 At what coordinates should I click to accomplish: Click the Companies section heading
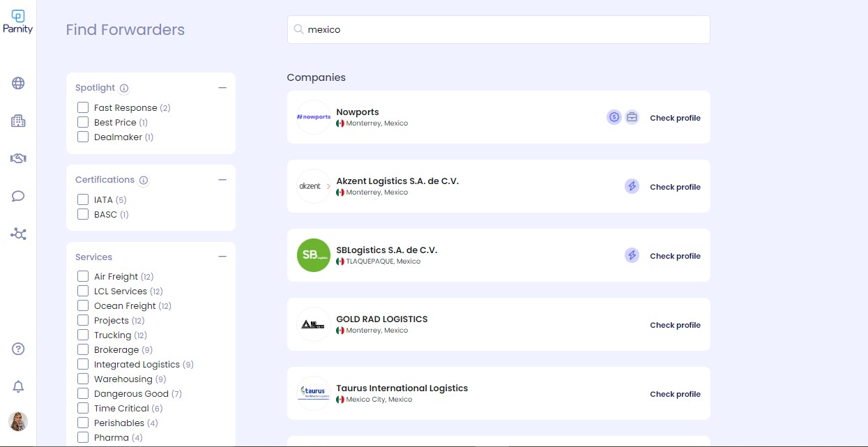[x=317, y=77]
